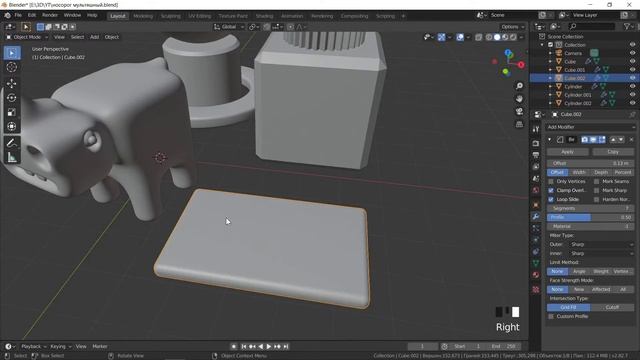The height and width of the screenshot is (360, 640).
Task: Switch perspective/orthographic grid icon
Action: point(519,124)
